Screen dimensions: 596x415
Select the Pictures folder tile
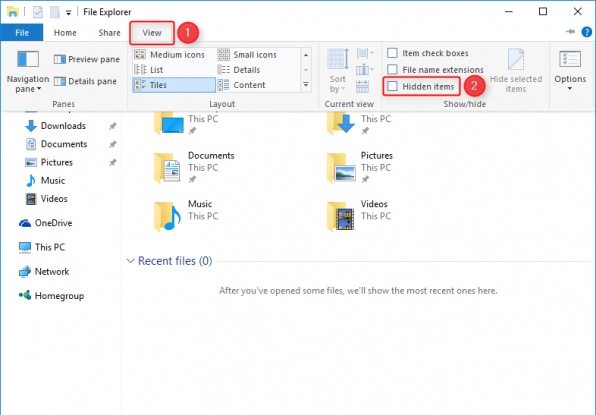pos(360,167)
